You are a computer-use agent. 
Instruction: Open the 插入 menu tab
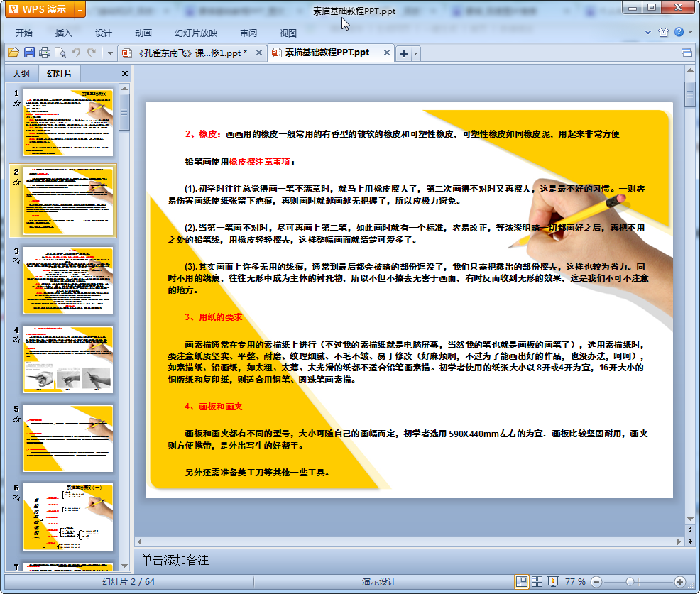(63, 33)
